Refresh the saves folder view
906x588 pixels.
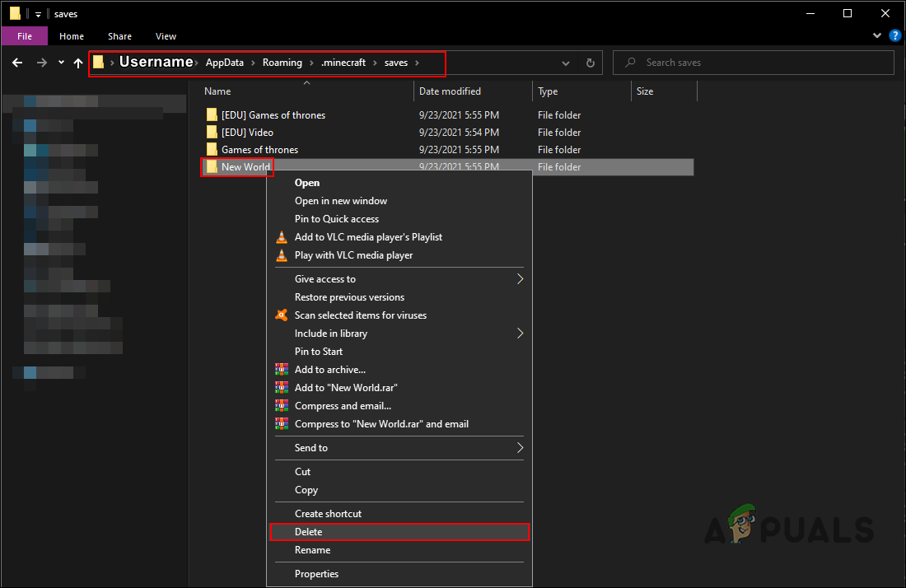point(590,63)
